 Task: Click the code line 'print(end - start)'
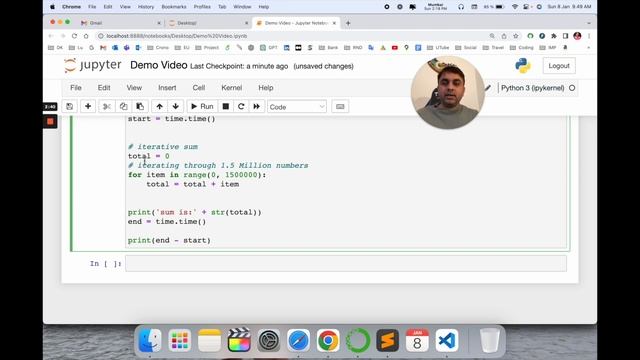(169, 240)
